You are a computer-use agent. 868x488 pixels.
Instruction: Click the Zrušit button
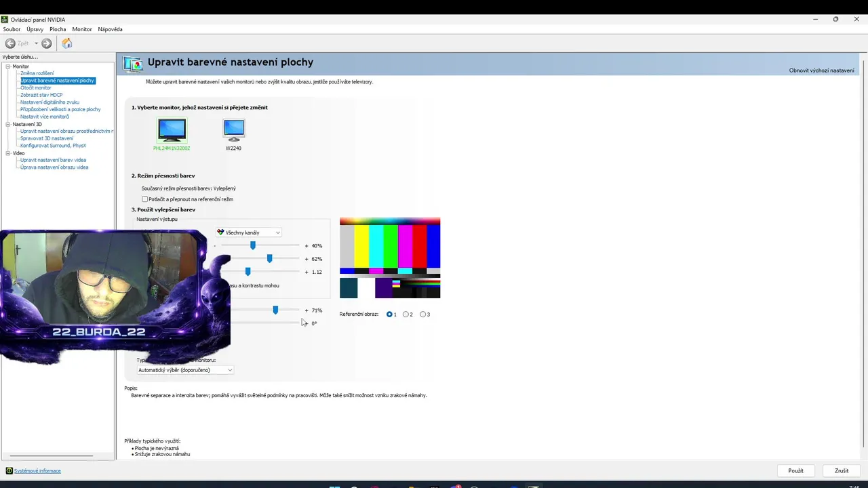[x=842, y=470]
